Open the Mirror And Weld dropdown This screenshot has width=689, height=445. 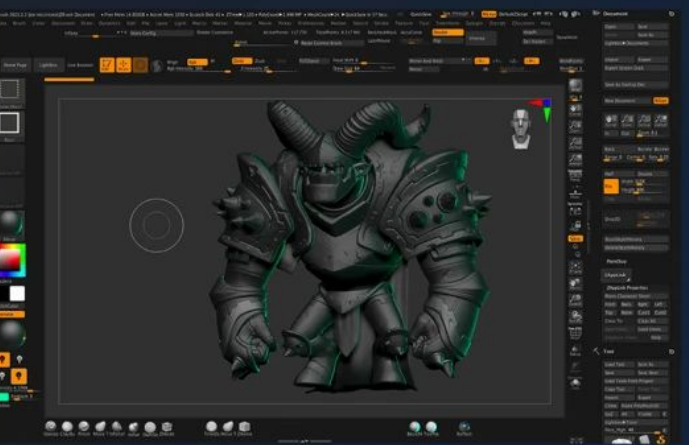(430, 61)
